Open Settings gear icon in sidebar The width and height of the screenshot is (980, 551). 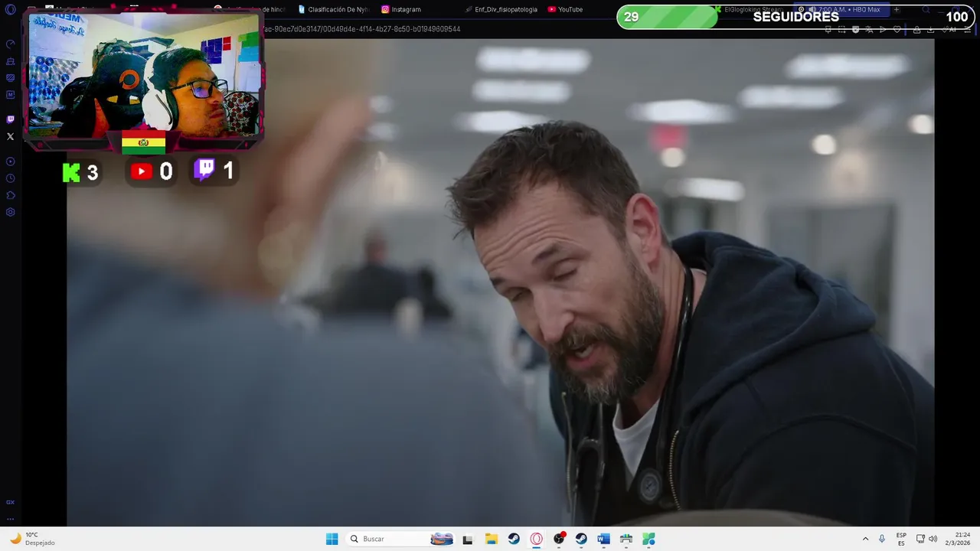pos(10,212)
